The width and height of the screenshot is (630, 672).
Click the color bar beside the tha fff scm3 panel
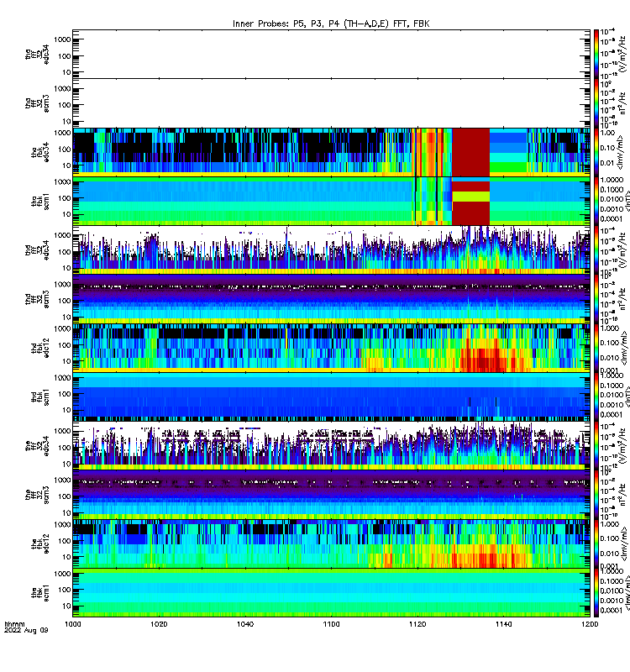596,103
